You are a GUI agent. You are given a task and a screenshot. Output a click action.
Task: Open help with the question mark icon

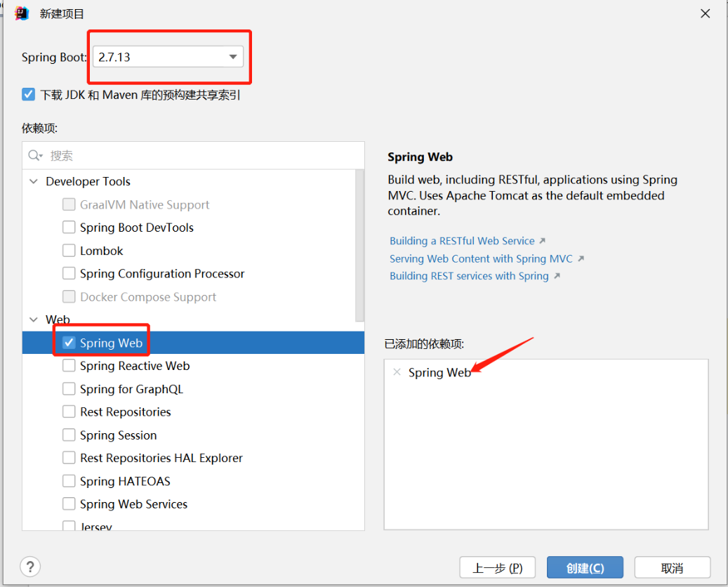point(30,567)
